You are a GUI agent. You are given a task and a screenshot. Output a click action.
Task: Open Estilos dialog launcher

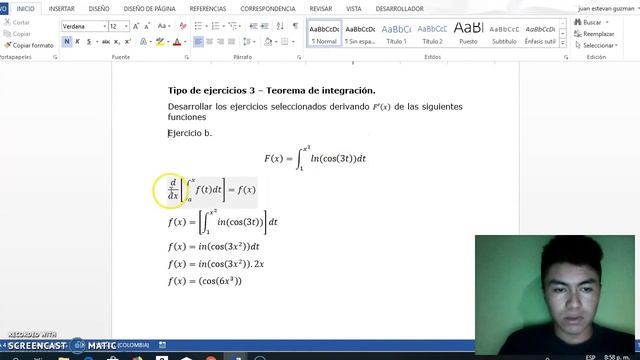[x=566, y=58]
